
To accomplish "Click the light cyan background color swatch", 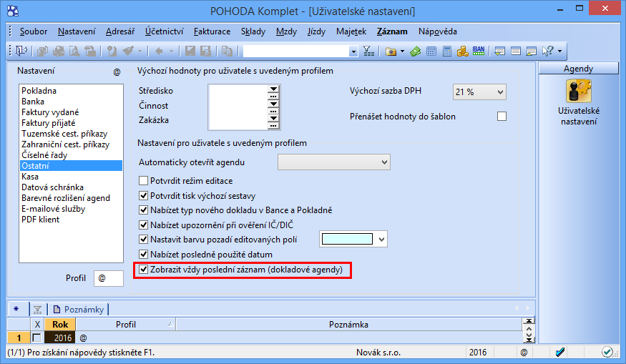I will pyautogui.click(x=347, y=240).
